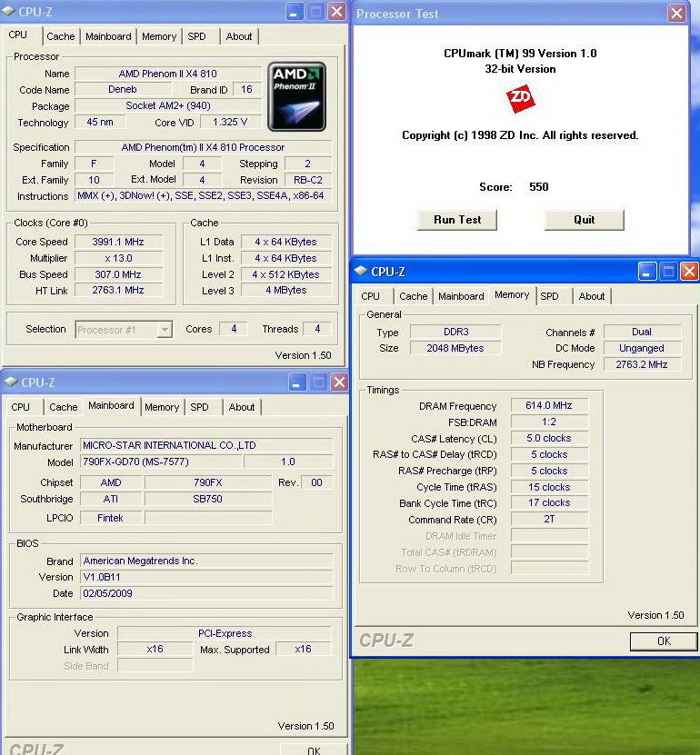Minimize the Mainboard CPU-Z window
700x755 pixels.
(296, 382)
